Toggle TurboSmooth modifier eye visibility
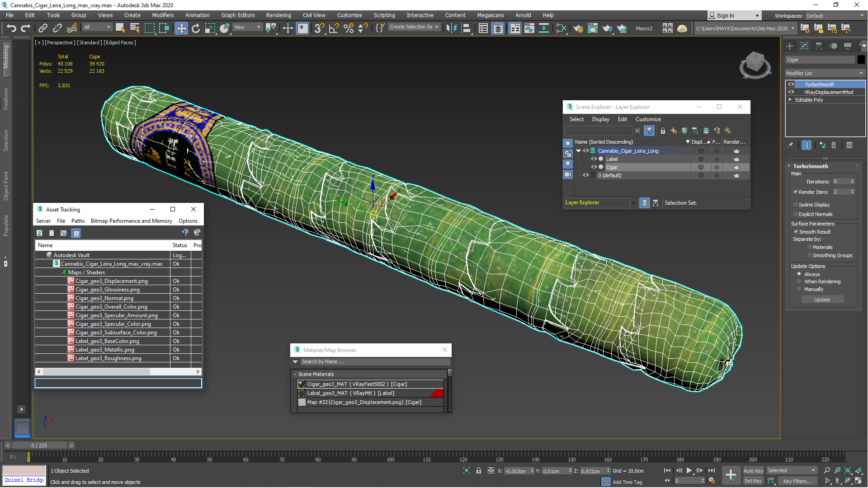Screen dimensions: 868x488 (791, 84)
